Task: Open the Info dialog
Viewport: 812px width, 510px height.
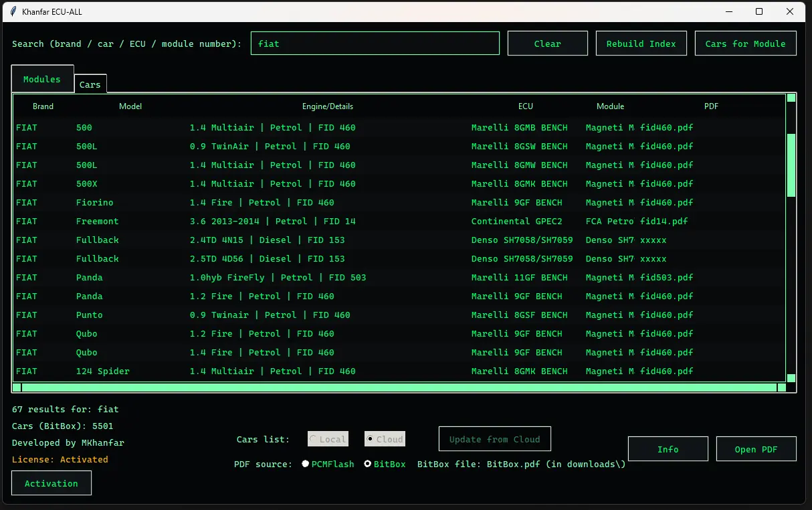Action: pyautogui.click(x=667, y=448)
